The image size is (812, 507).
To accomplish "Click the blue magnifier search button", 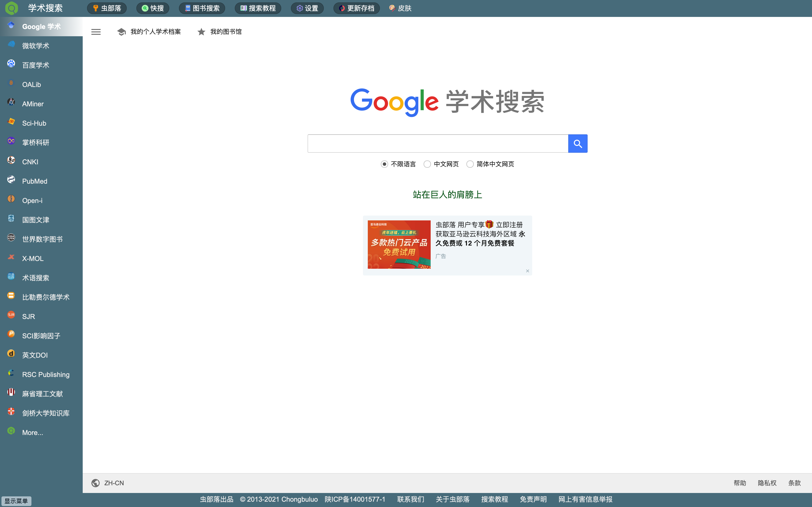I will [577, 144].
